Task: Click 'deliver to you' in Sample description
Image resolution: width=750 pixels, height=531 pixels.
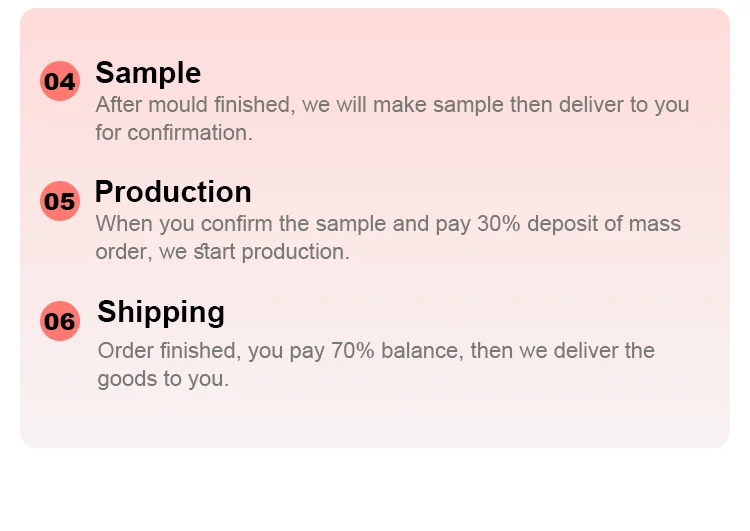Action: coord(624,105)
